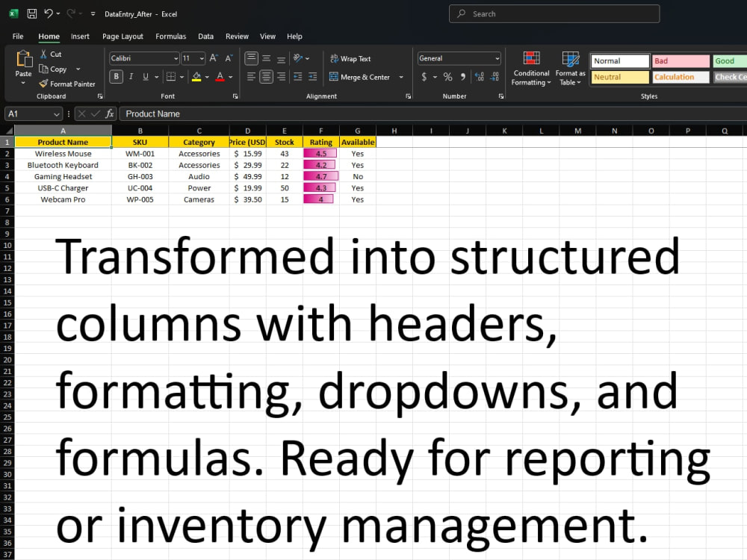Click the top align icon
Screen dimensions: 747x560
252,58
